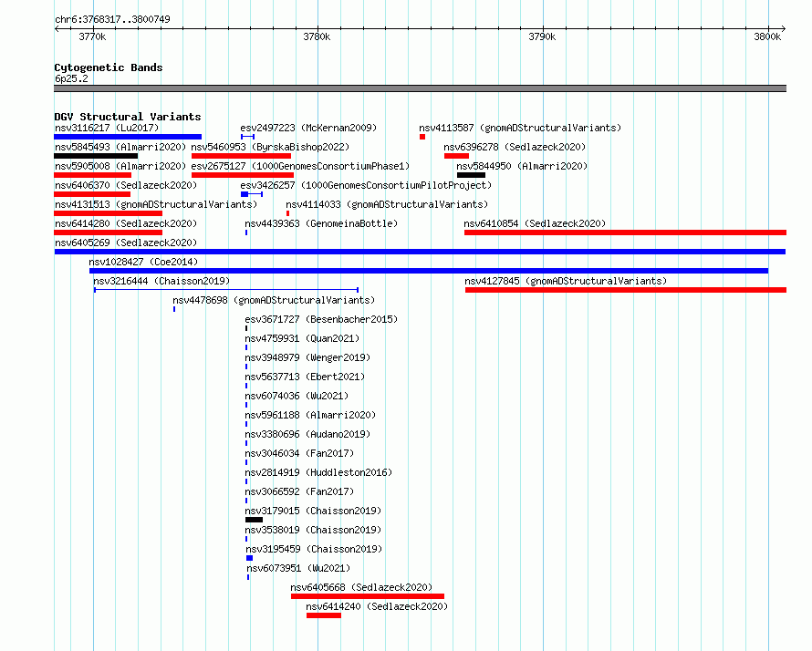Click nsv4127845 (gnomADStructuralVariants) label

pos(566,281)
